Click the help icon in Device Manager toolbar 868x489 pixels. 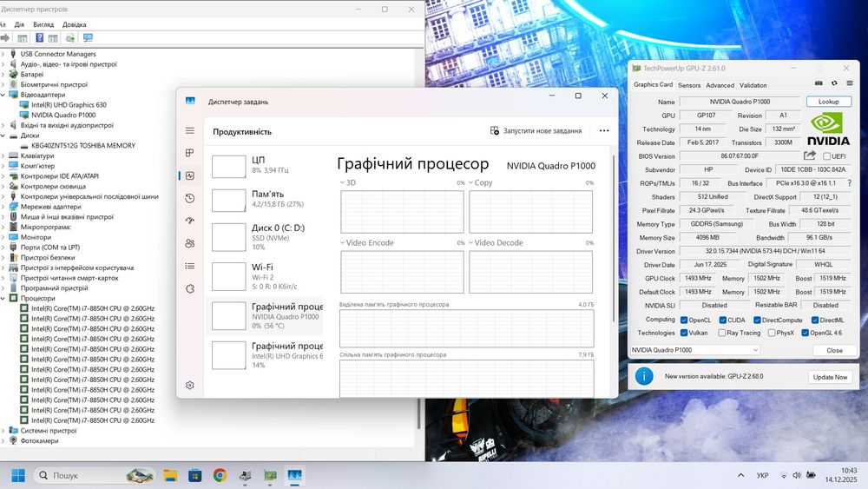pos(39,37)
